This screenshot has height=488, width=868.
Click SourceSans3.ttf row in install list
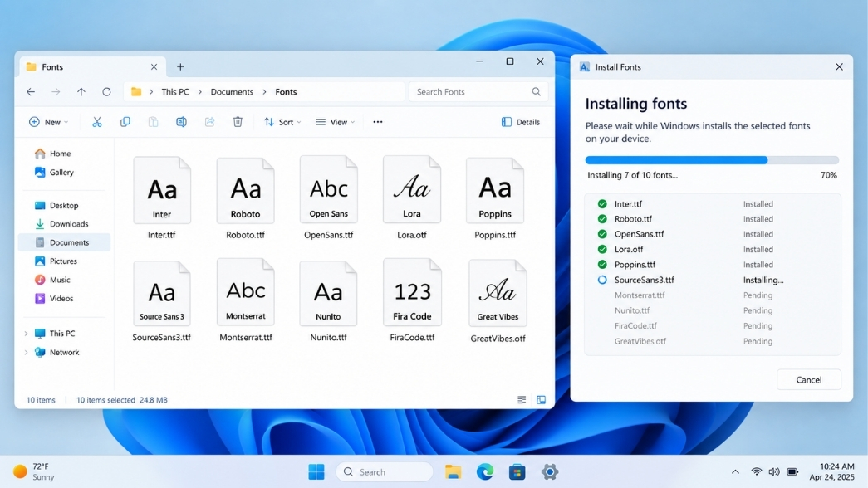click(x=713, y=280)
